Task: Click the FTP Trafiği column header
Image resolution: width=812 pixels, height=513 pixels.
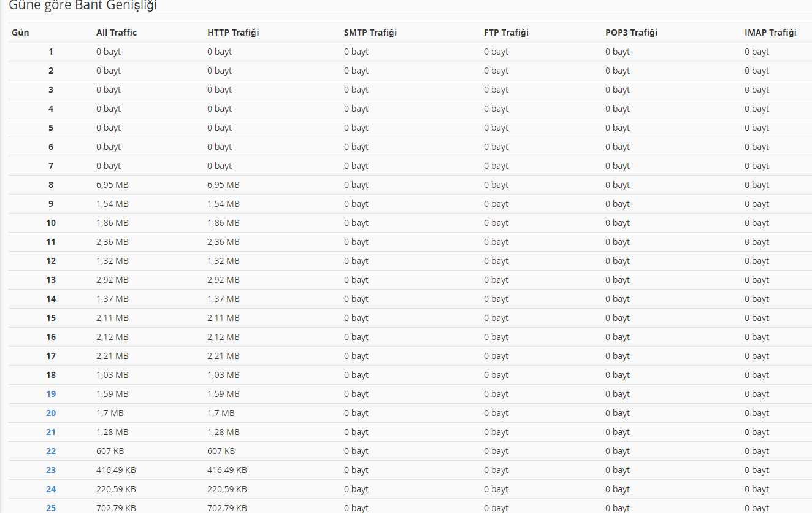Action: 506,33
